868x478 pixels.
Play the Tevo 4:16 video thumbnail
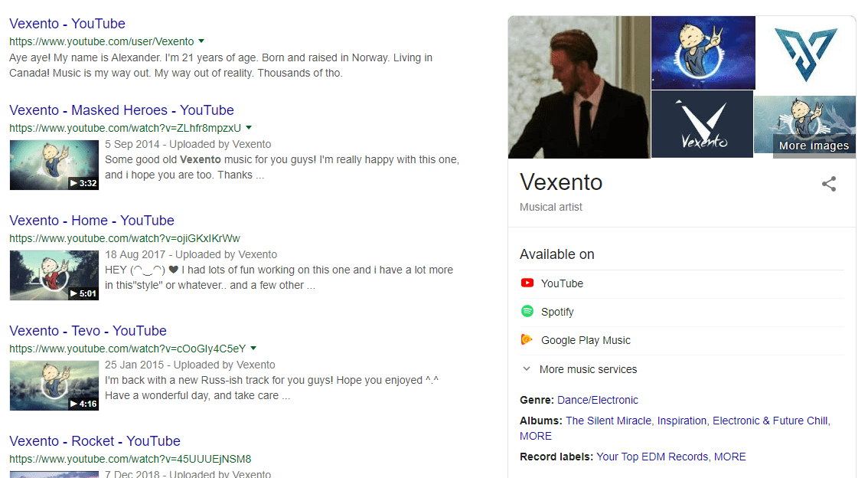[x=54, y=385]
